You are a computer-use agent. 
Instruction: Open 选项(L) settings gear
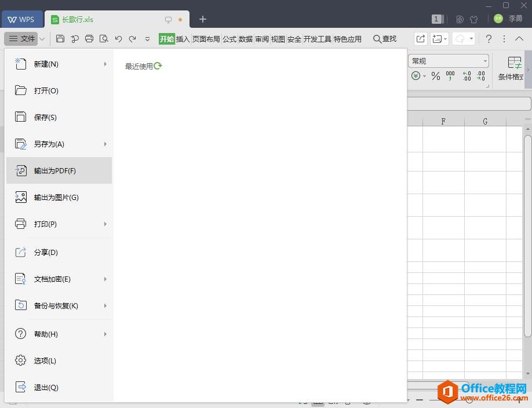coord(20,360)
